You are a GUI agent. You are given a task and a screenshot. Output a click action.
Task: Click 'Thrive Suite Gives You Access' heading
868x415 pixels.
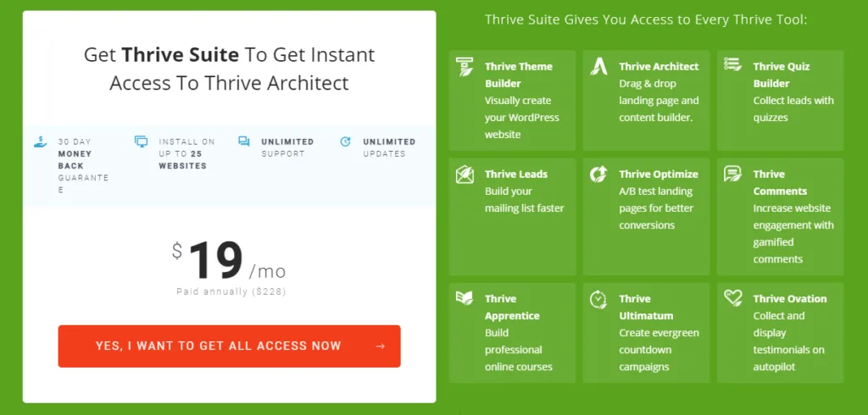646,20
